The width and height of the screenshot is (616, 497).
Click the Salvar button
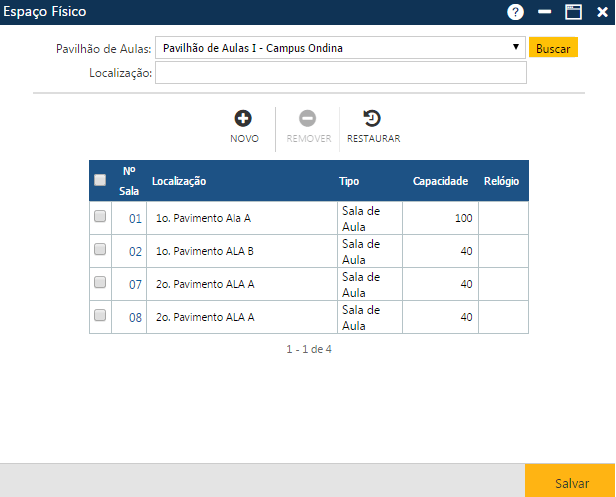click(571, 482)
